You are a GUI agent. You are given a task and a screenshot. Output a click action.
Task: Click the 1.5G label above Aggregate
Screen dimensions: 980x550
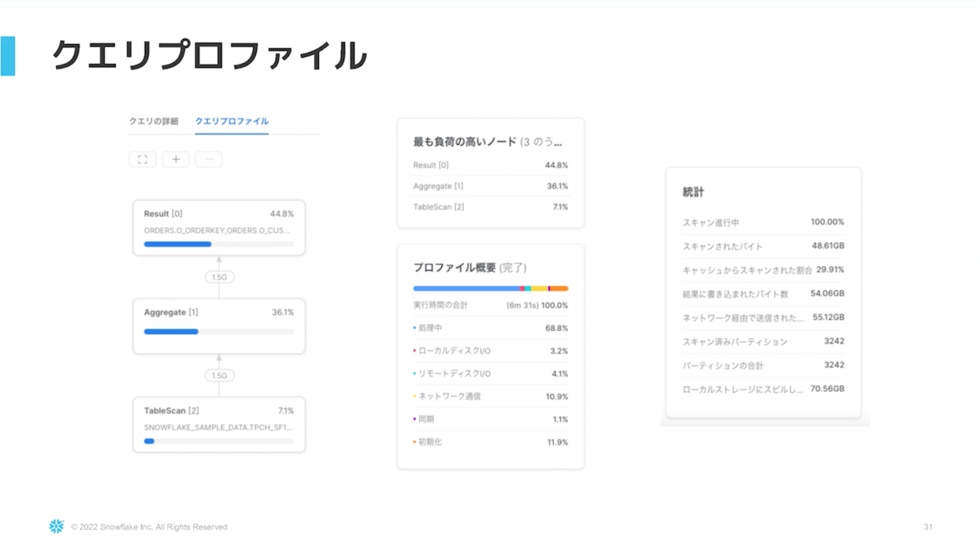pos(219,277)
